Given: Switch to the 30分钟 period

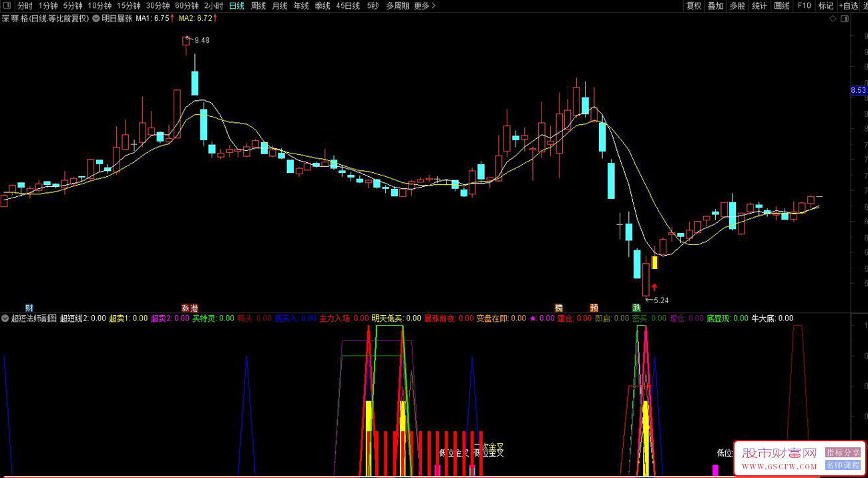Looking at the screenshot, I should click(x=158, y=6).
